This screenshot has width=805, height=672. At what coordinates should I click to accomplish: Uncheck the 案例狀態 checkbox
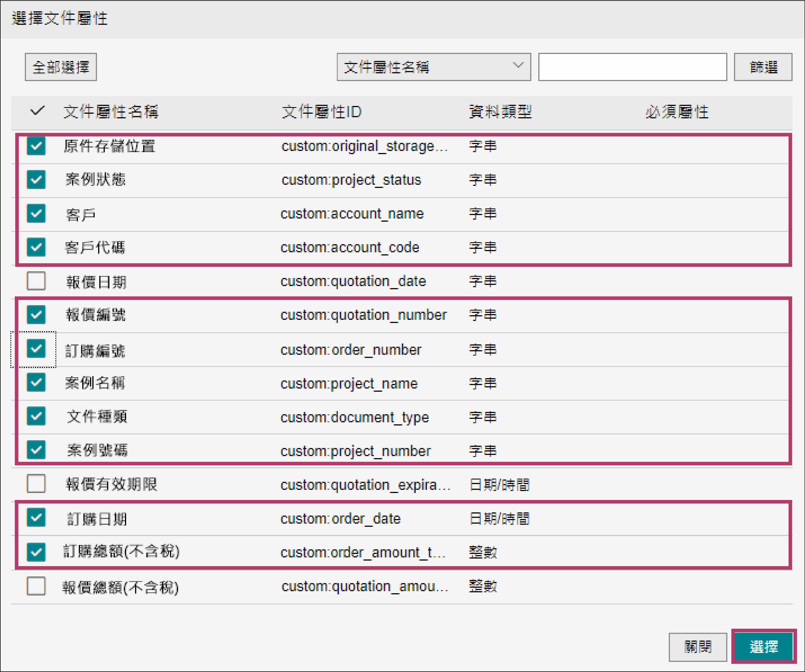tap(36, 180)
